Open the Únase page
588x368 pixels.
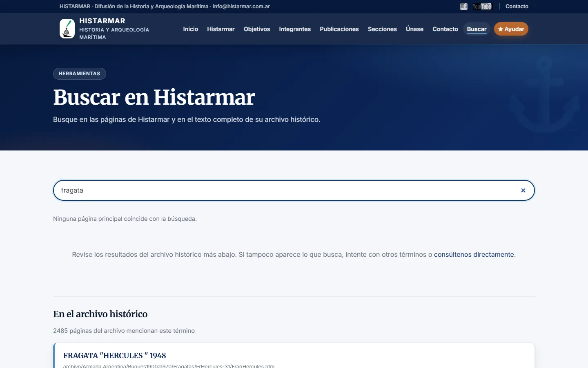(x=414, y=29)
